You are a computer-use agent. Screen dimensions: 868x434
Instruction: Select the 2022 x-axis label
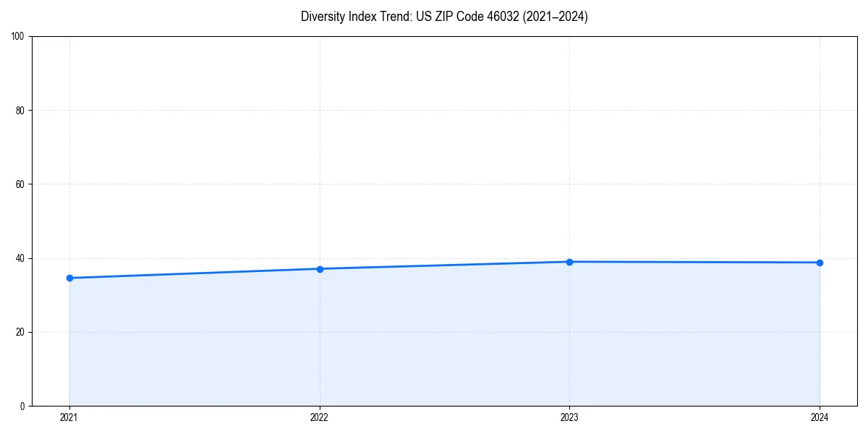coord(319,417)
